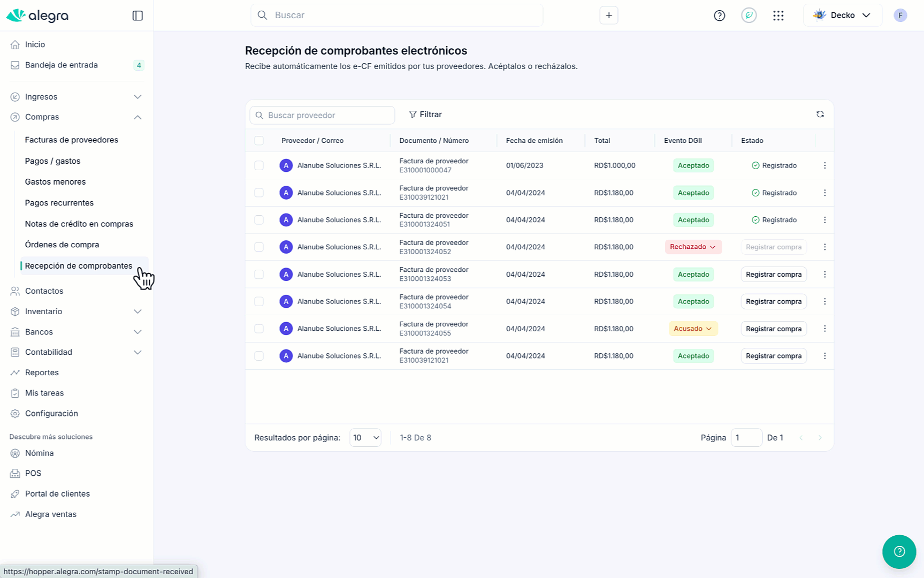Open Facturas de proveedores in sidebar

[72, 140]
